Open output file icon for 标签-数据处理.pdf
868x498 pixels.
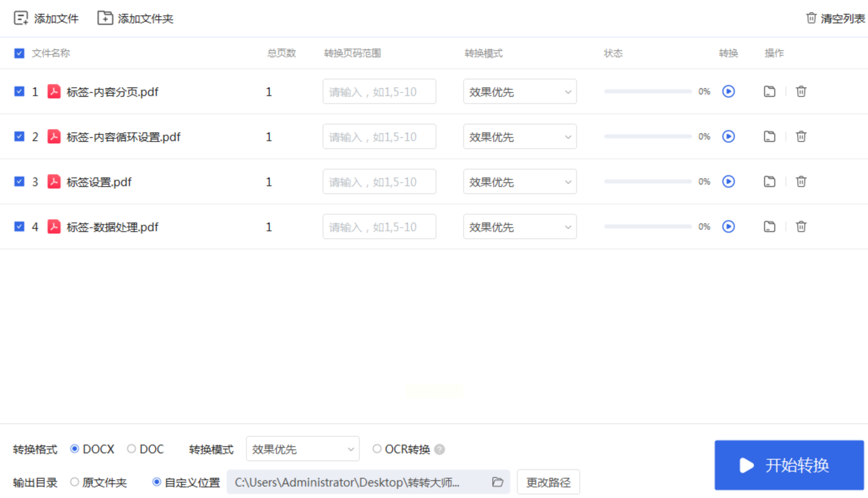click(769, 226)
